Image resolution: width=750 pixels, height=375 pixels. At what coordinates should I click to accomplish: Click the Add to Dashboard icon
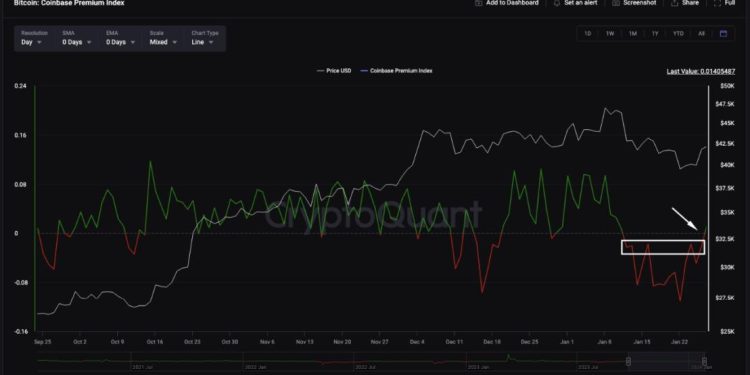478,3
